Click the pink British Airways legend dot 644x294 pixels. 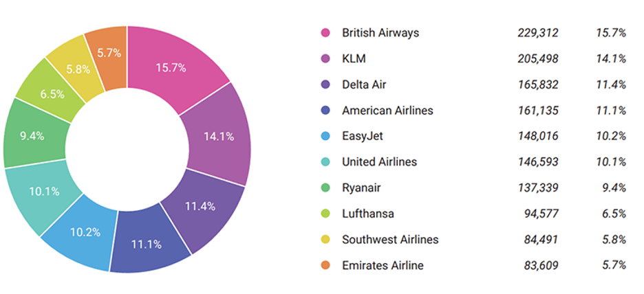tap(325, 33)
